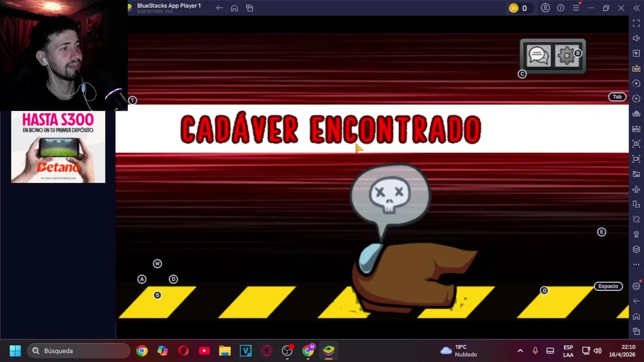
Task: Toggle the mouse cursor lock icon
Action: point(636,53)
